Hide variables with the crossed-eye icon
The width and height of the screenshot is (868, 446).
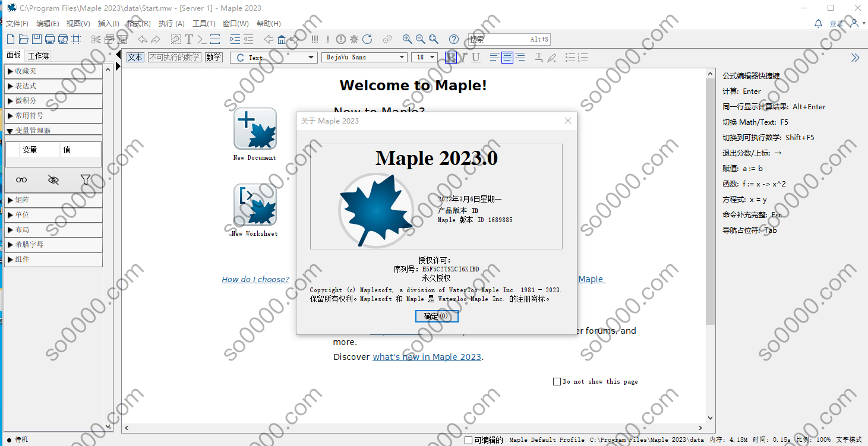click(53, 180)
